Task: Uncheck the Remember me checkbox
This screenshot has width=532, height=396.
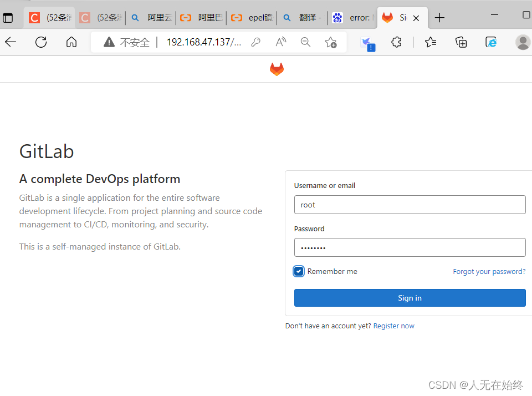Action: point(299,271)
